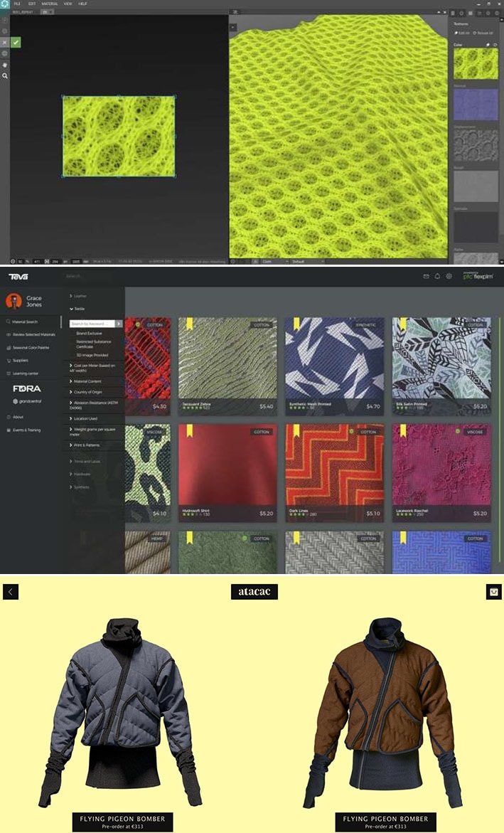504x833 pixels.
Task: Open notifications bell icon in top bar
Action: [438, 276]
